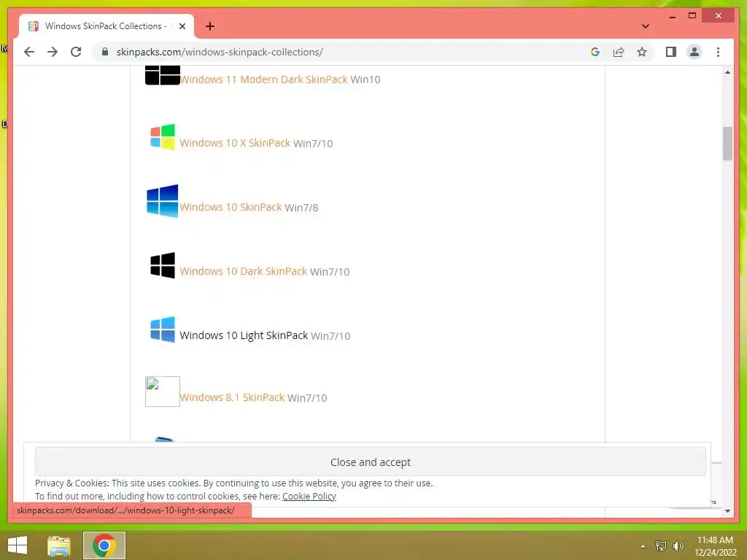747x560 pixels.
Task: Click the broken Windows 8.1 image
Action: pos(163,392)
